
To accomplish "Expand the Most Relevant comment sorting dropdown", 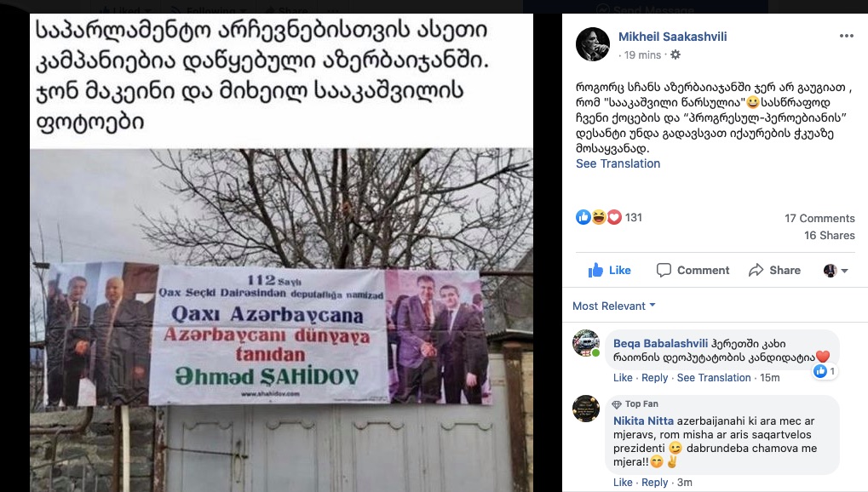I will tap(614, 306).
